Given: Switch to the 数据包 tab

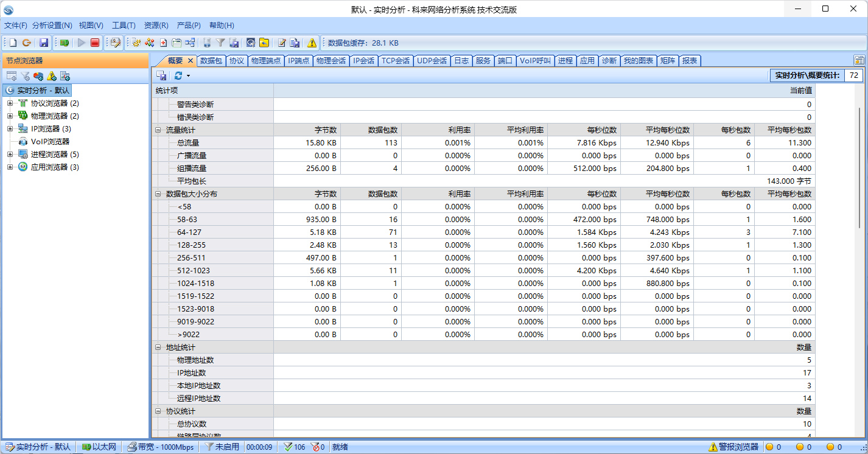Looking at the screenshot, I should click(x=211, y=61).
